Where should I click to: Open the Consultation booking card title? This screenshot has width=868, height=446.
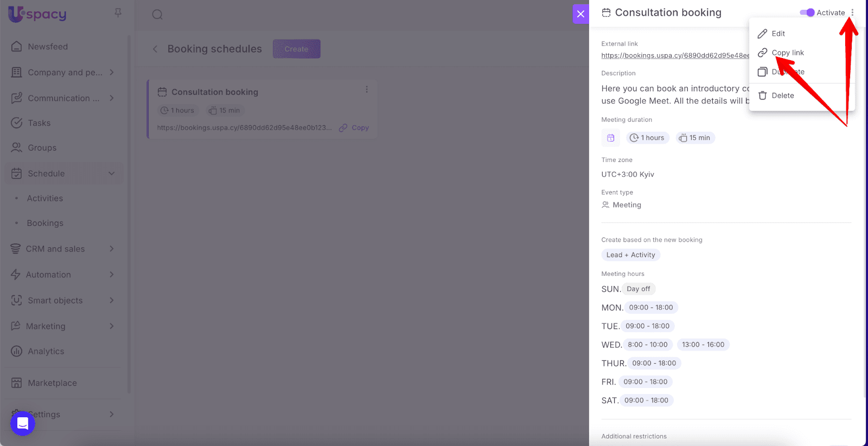click(215, 92)
